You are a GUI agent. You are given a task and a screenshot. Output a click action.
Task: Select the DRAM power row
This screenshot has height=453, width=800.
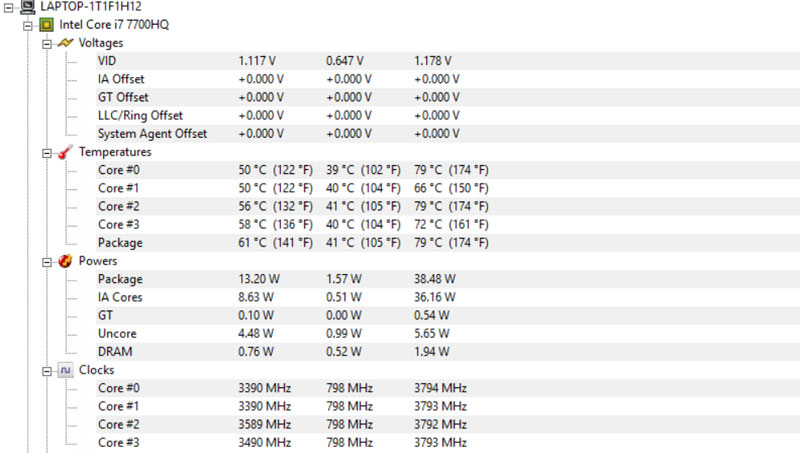(x=448, y=352)
